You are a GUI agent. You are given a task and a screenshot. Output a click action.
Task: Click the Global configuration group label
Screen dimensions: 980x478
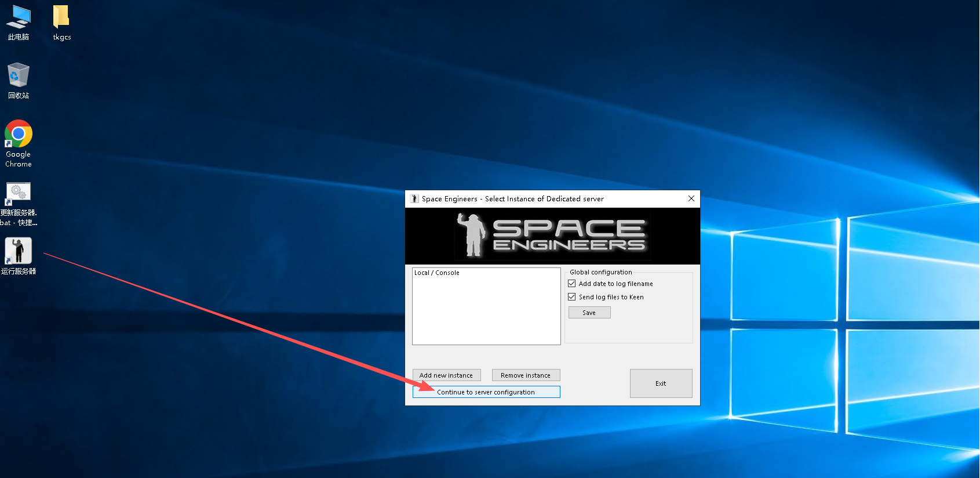pyautogui.click(x=600, y=272)
